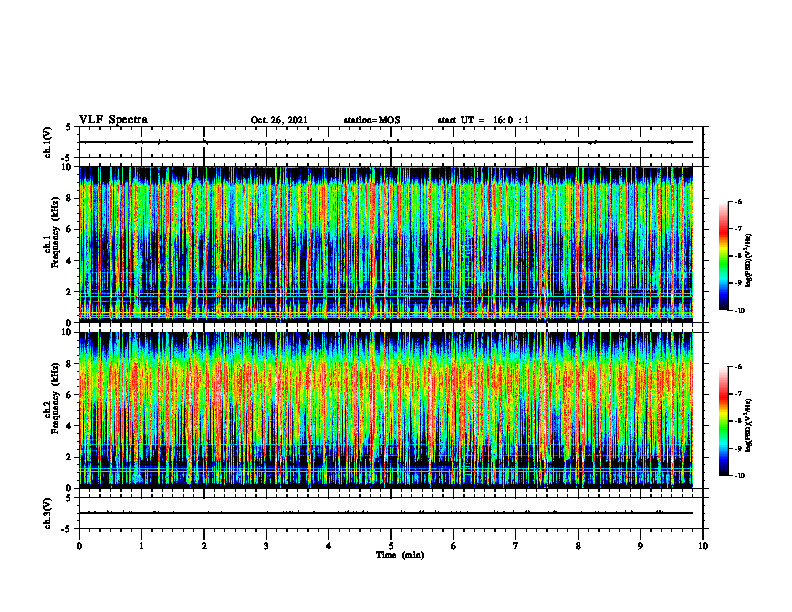Screen dimensions: 792x612
Task: Click inside the ch.1 spectrogram panel
Action: [386, 244]
